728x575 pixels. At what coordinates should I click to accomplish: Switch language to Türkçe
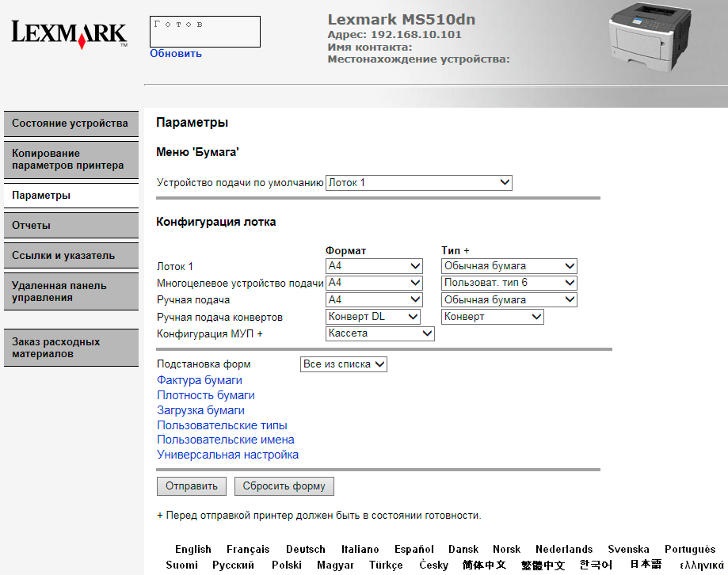pos(386,565)
